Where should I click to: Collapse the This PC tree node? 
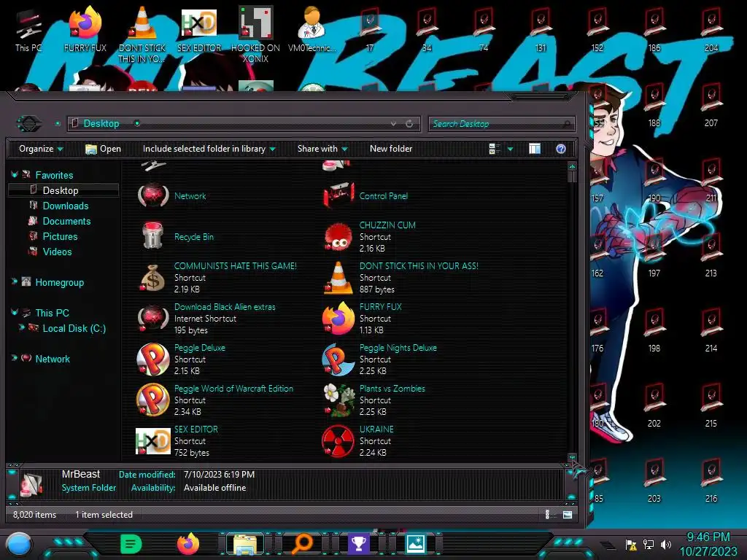15,312
